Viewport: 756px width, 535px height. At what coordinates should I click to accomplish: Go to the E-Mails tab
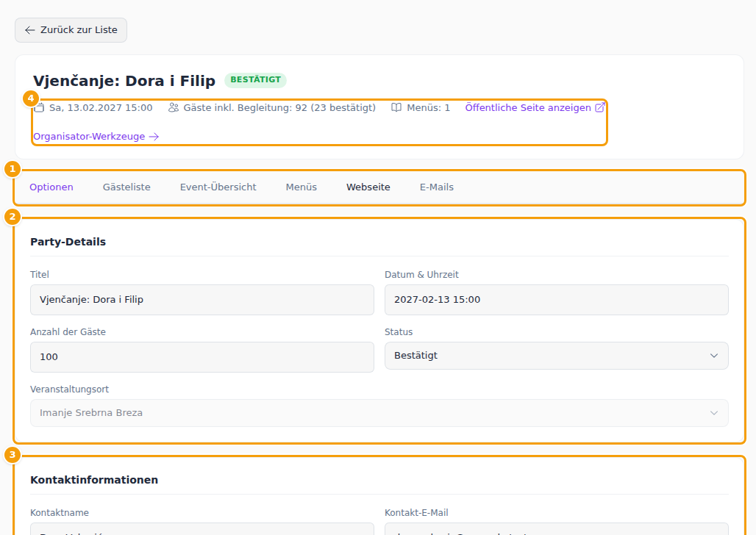(x=436, y=187)
